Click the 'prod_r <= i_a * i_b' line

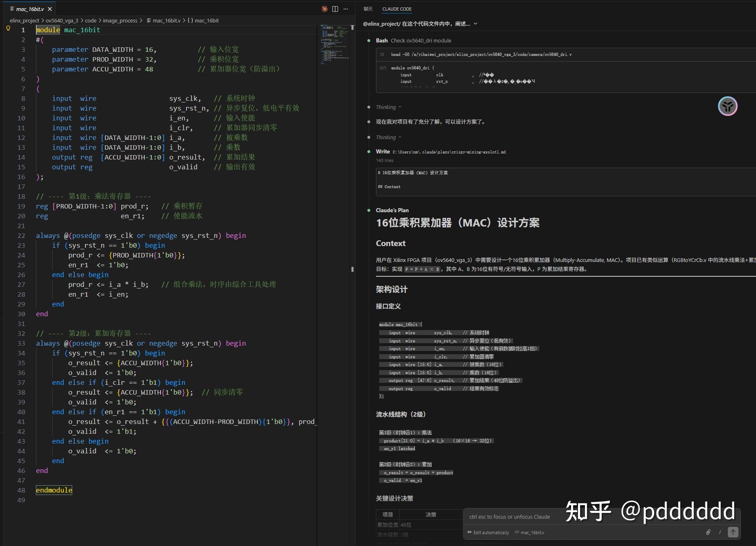tap(108, 284)
